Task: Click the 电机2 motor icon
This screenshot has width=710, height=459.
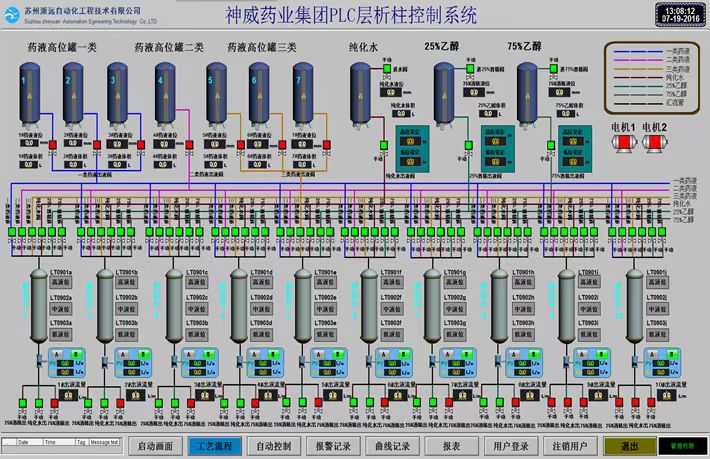Action: point(655,145)
